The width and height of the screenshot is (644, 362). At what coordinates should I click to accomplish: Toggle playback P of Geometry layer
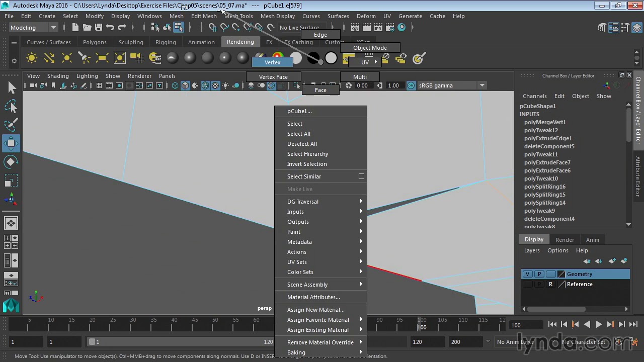539,274
